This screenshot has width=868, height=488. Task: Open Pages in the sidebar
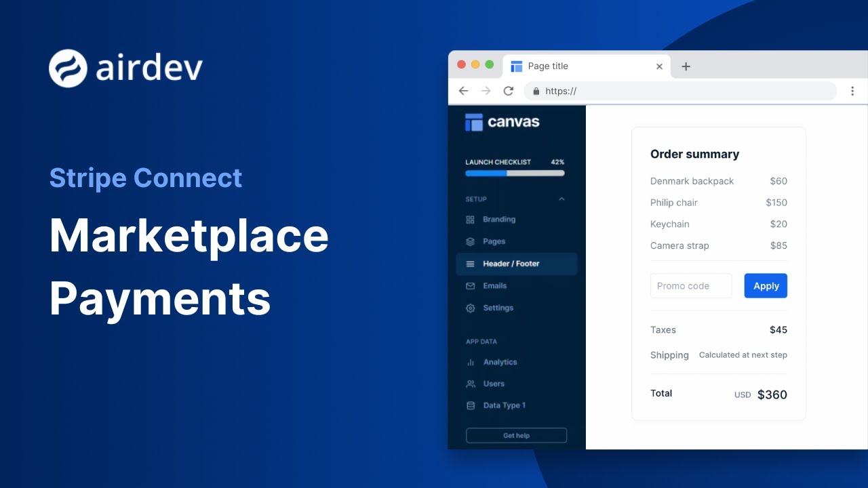517,241
